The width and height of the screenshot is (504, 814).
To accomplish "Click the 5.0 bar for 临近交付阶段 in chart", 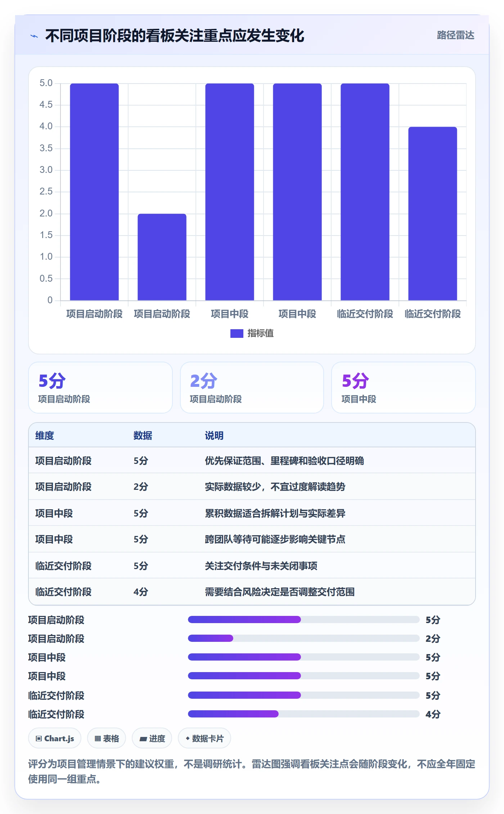I will (x=365, y=192).
